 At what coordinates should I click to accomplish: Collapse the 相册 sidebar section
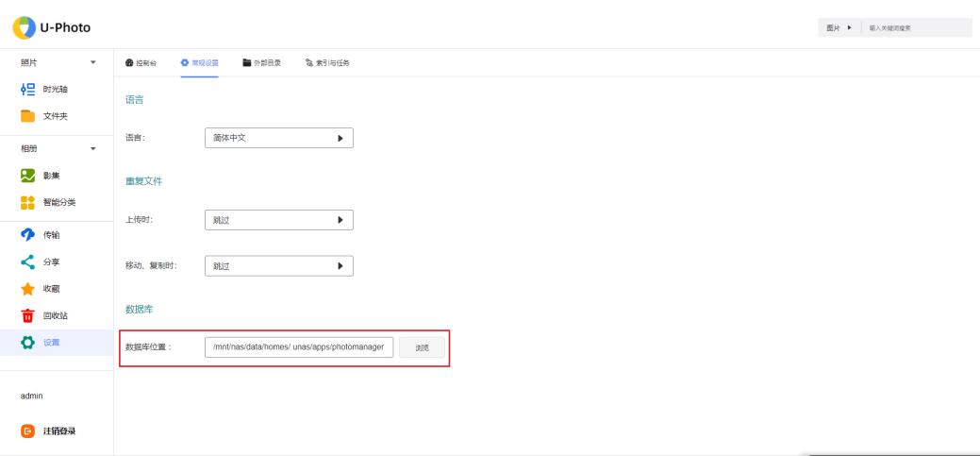point(92,149)
